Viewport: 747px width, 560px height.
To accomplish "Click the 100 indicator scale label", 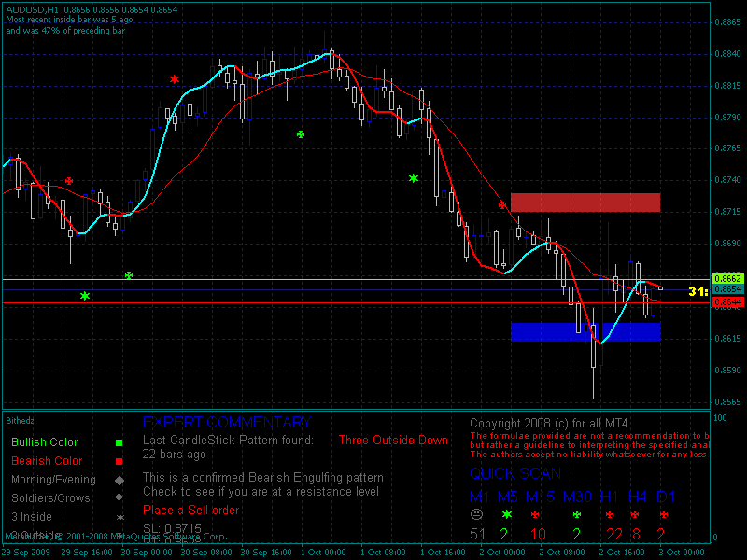I will 720,418.
